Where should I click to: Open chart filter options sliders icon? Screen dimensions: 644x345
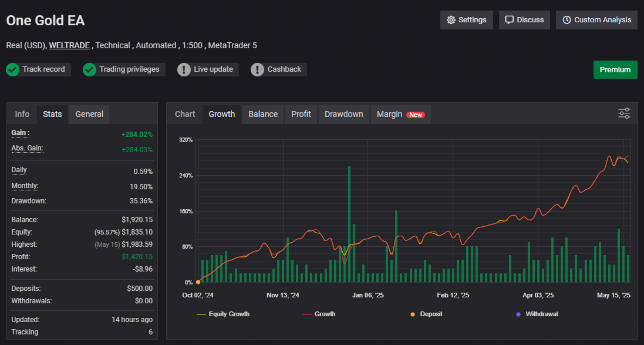624,113
